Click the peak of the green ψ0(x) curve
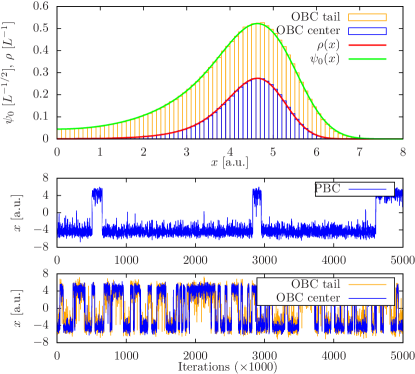The width and height of the screenshot is (415, 374). (257, 23)
